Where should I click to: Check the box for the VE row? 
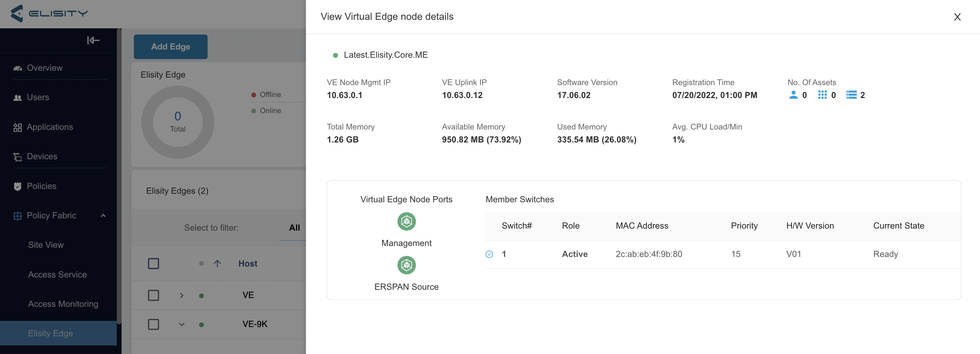click(153, 295)
